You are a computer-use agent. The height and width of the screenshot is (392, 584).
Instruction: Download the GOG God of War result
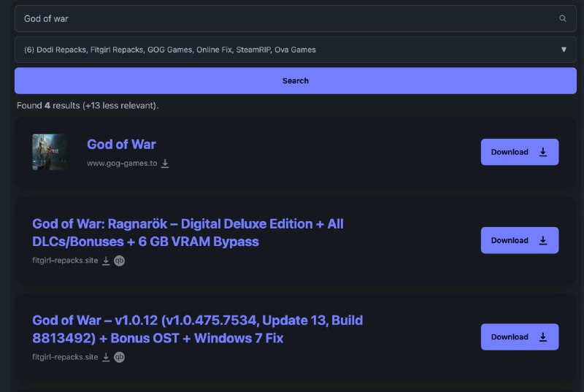[519, 152]
